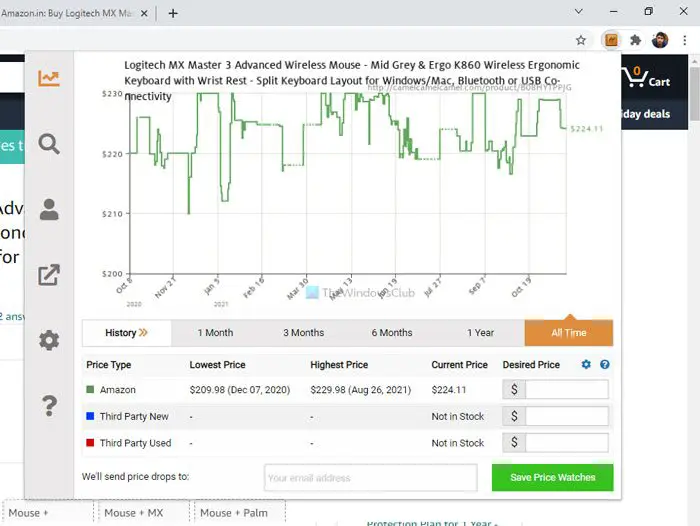Screen dimensions: 700x526
Task: Open a new browser tab
Action: click(173, 13)
